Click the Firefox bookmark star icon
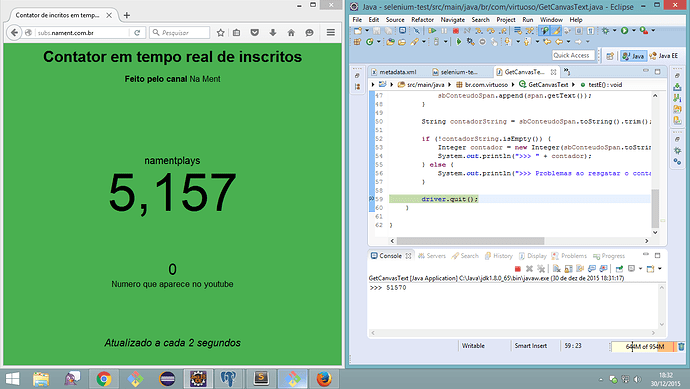 (220, 33)
